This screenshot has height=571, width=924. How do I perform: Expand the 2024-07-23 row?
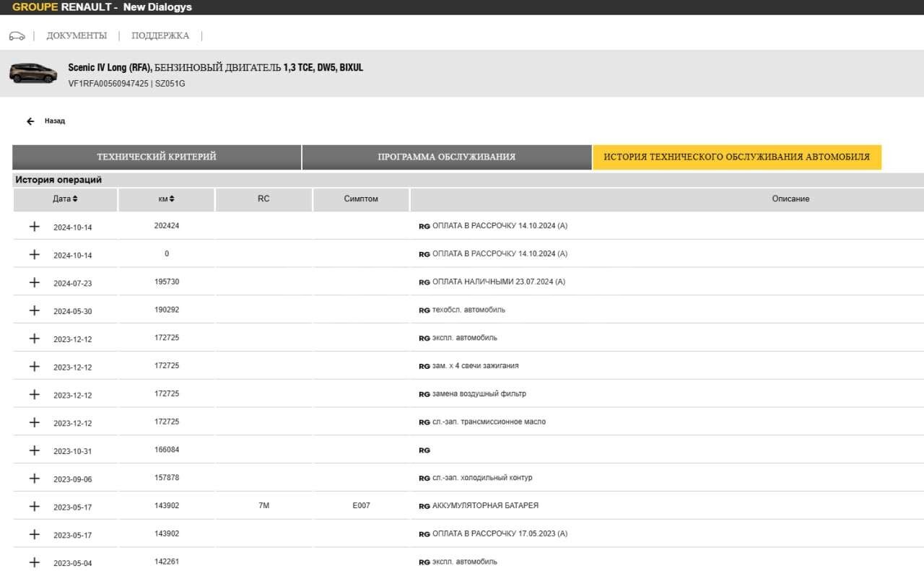34,282
